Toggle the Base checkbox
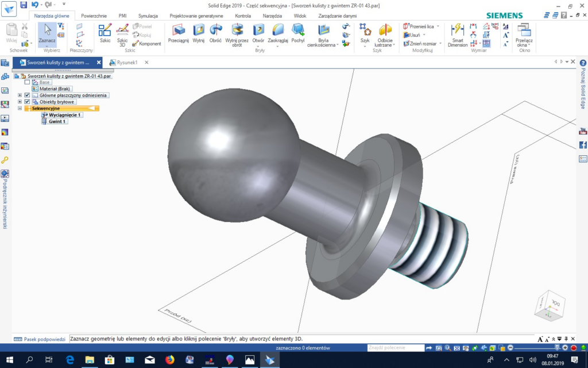Image resolution: width=588 pixels, height=368 pixels. click(27, 82)
